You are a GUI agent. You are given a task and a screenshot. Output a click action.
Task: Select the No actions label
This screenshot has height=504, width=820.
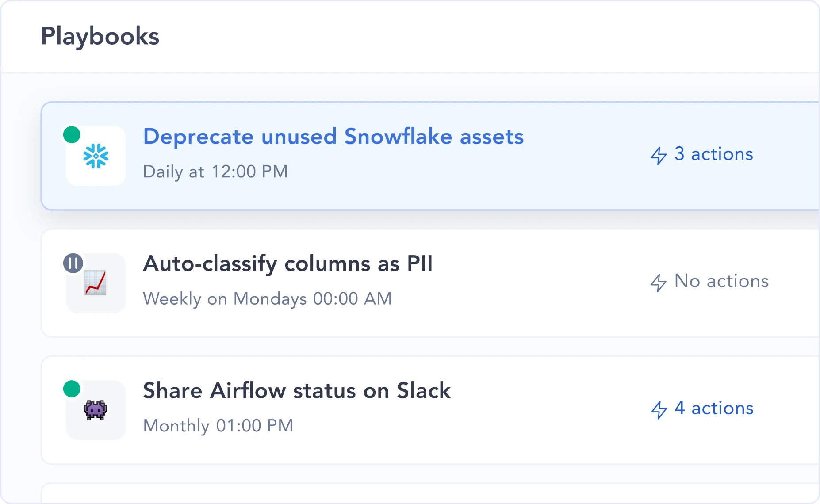click(x=721, y=281)
